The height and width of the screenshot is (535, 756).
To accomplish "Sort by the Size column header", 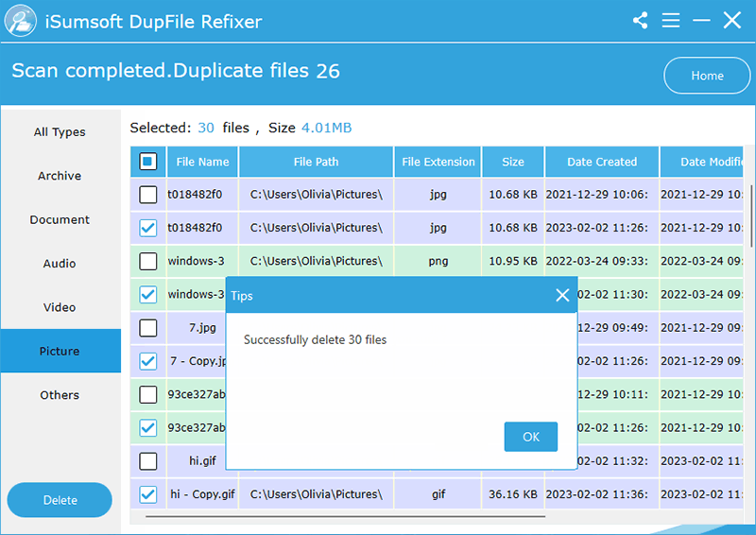I will click(513, 162).
